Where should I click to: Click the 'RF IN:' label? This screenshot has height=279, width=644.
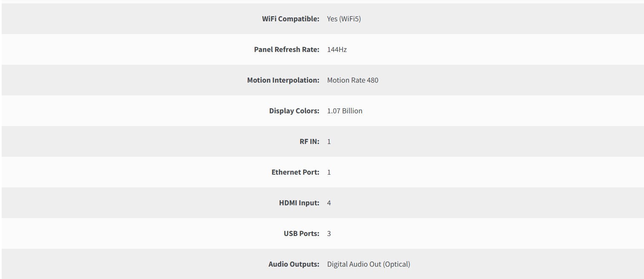309,141
